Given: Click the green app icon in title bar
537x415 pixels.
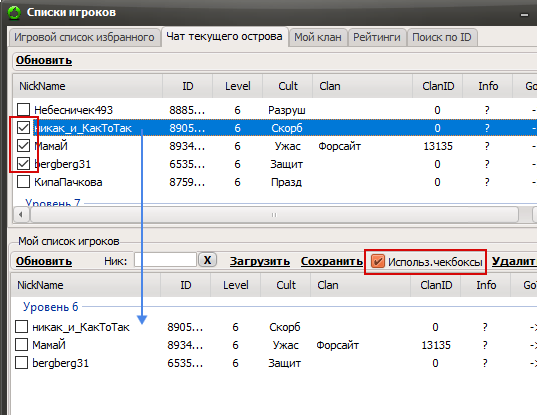Looking at the screenshot, I should click(x=14, y=12).
